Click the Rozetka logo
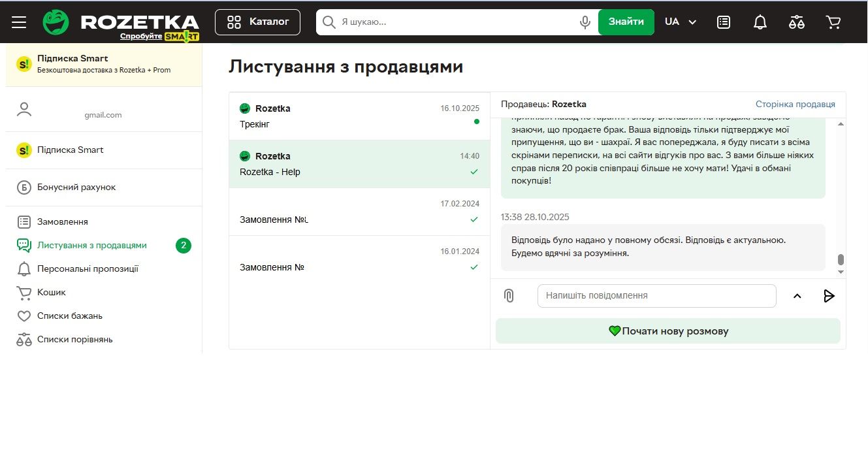 121,22
